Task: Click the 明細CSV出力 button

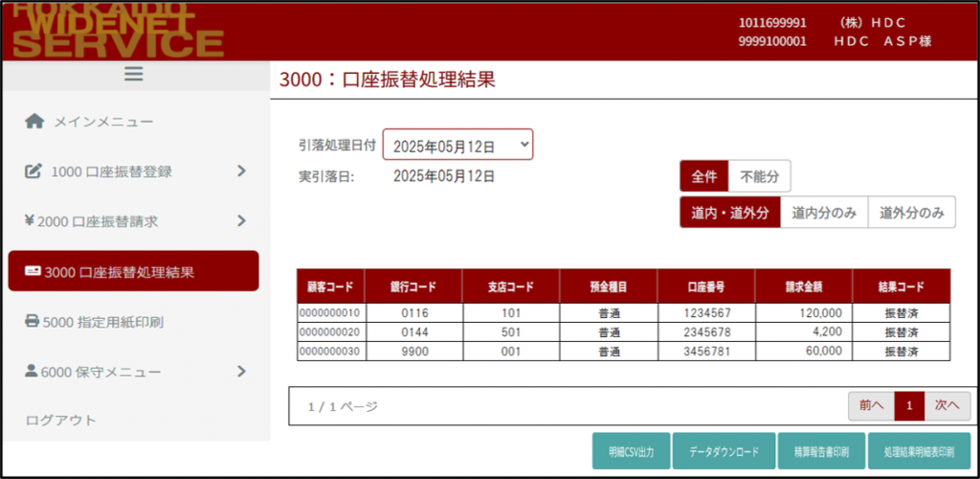Action: point(630,452)
